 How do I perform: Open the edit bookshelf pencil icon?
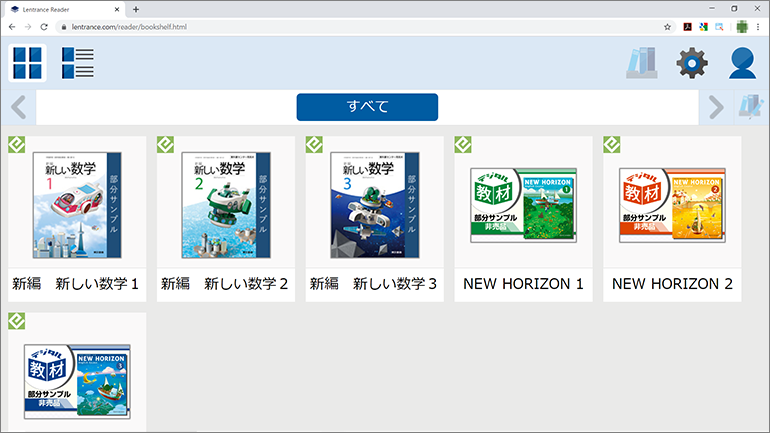pyautogui.click(x=751, y=107)
